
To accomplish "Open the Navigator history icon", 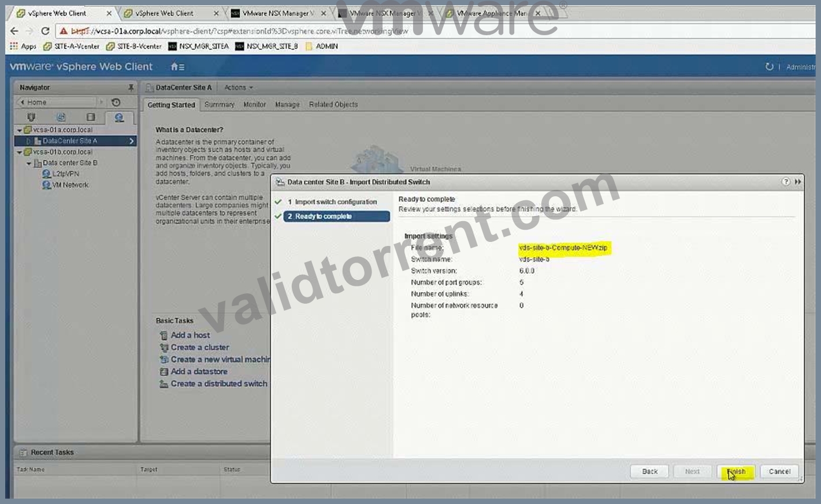I will coord(116,102).
